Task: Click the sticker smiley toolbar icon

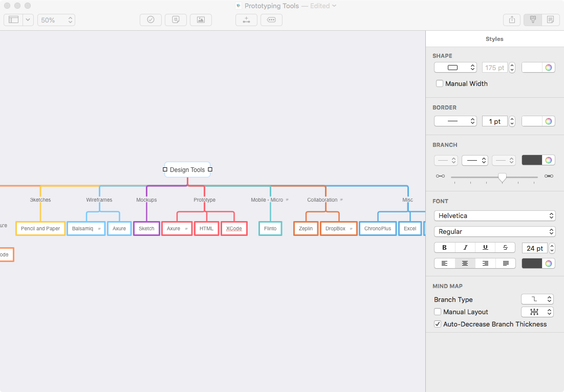Action: pos(176,20)
